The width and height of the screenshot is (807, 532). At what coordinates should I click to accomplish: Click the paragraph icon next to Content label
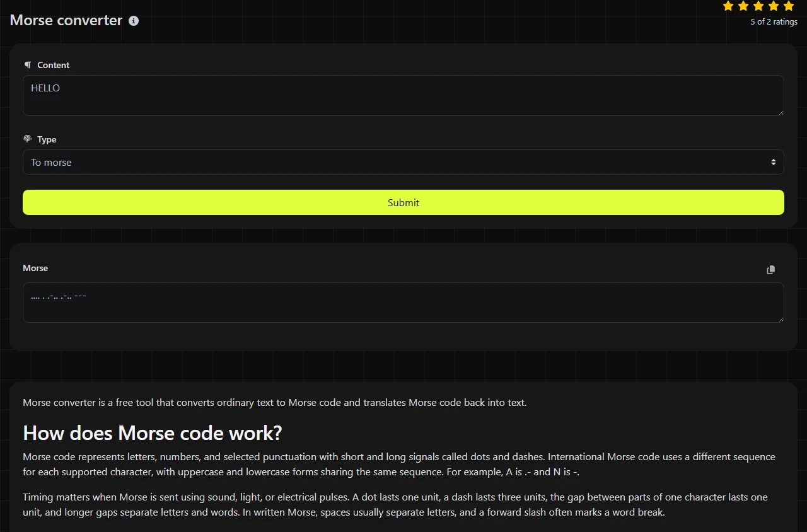tap(27, 65)
